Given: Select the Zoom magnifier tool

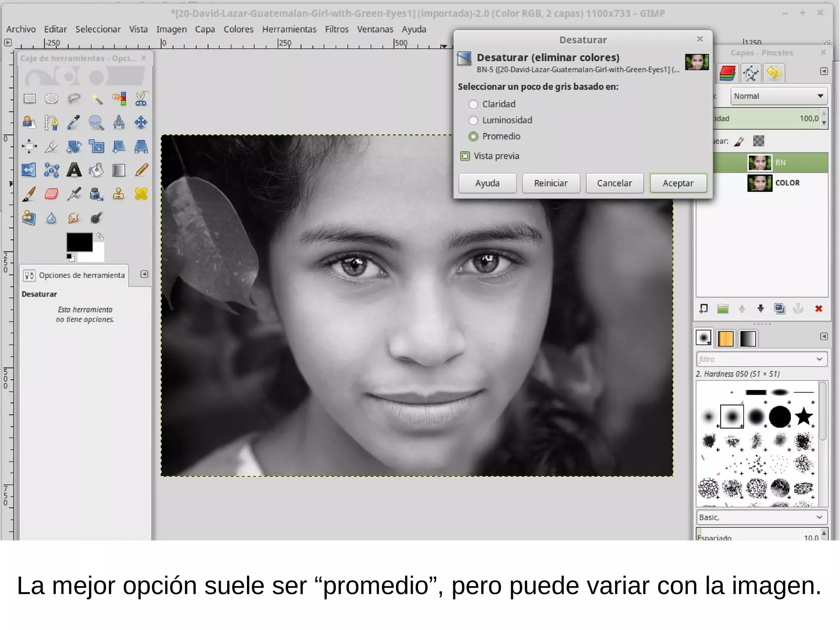Looking at the screenshot, I should click(x=96, y=123).
